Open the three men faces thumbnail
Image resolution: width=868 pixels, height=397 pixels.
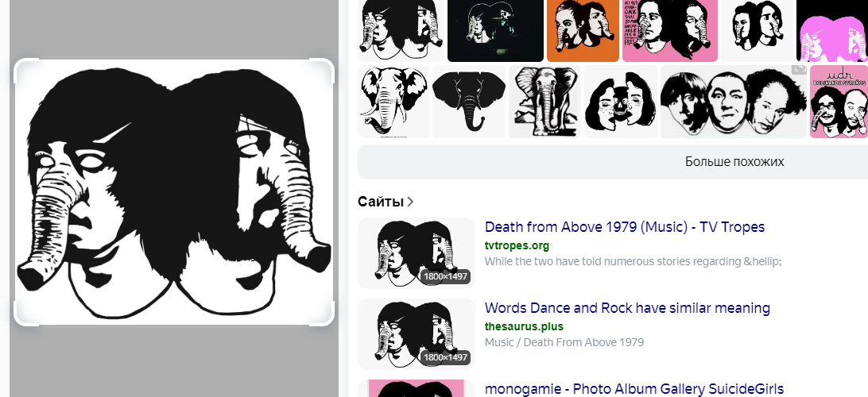point(734,102)
